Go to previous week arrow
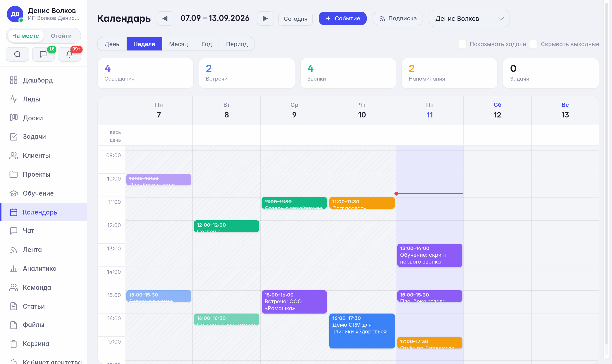612x364 pixels. pos(165,19)
